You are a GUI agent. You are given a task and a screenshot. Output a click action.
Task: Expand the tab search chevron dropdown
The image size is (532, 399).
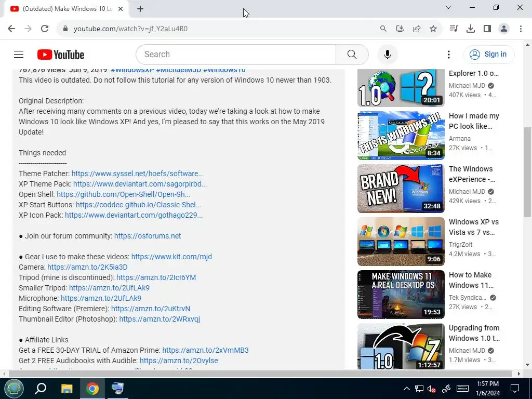[x=448, y=7]
